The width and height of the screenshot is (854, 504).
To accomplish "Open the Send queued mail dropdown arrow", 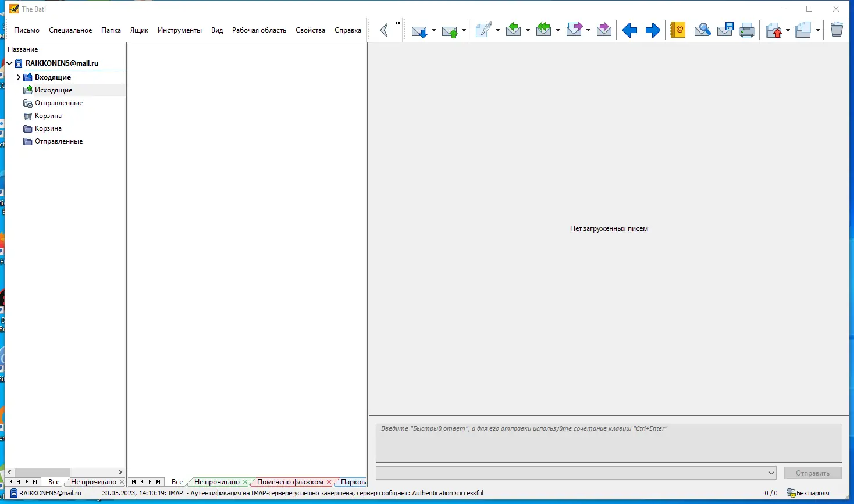I will pos(464,30).
